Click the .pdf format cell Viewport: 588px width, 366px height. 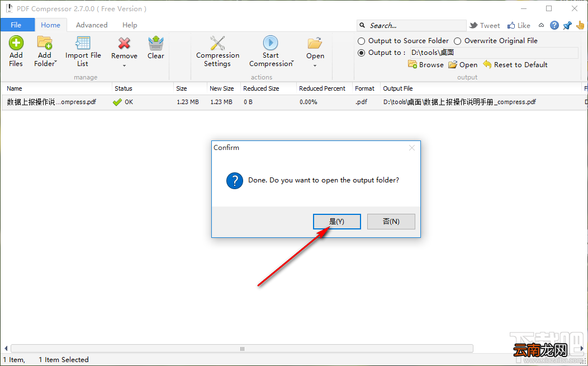tap(361, 102)
